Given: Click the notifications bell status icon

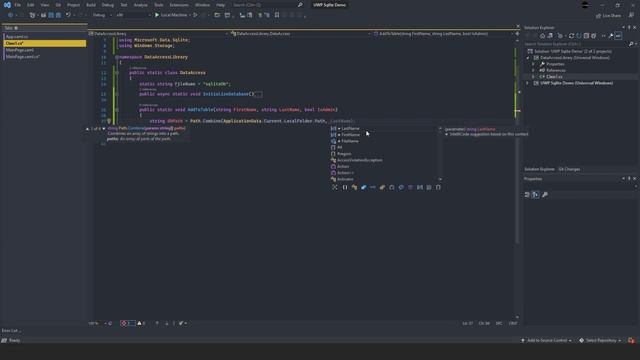Looking at the screenshot, I should pyautogui.click(x=631, y=340).
